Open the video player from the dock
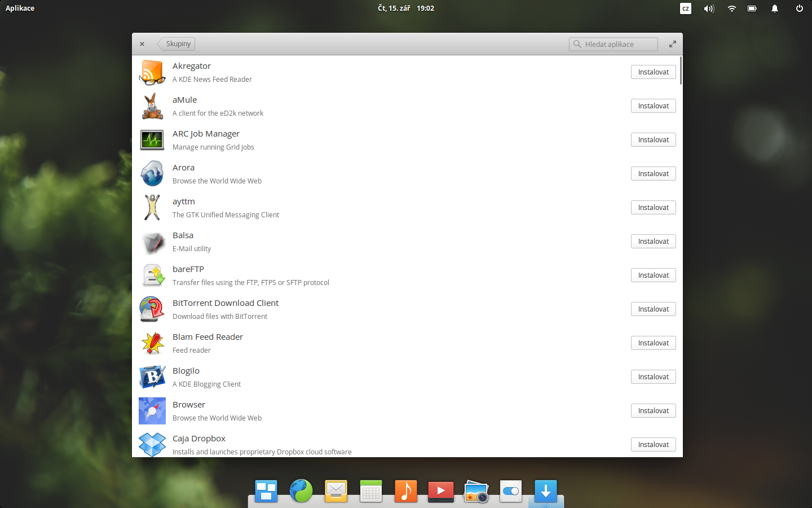Viewport: 812px width, 508px height. tap(440, 491)
